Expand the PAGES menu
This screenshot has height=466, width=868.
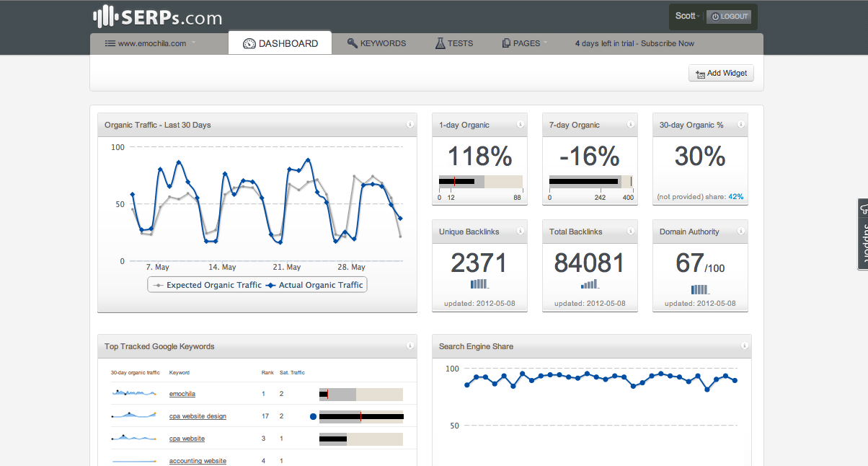(525, 43)
